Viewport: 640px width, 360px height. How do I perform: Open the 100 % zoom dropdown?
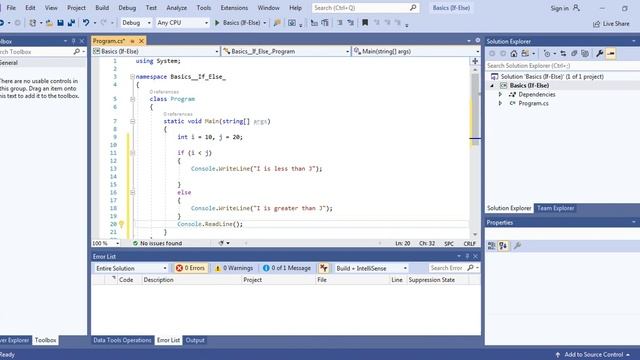pos(106,243)
